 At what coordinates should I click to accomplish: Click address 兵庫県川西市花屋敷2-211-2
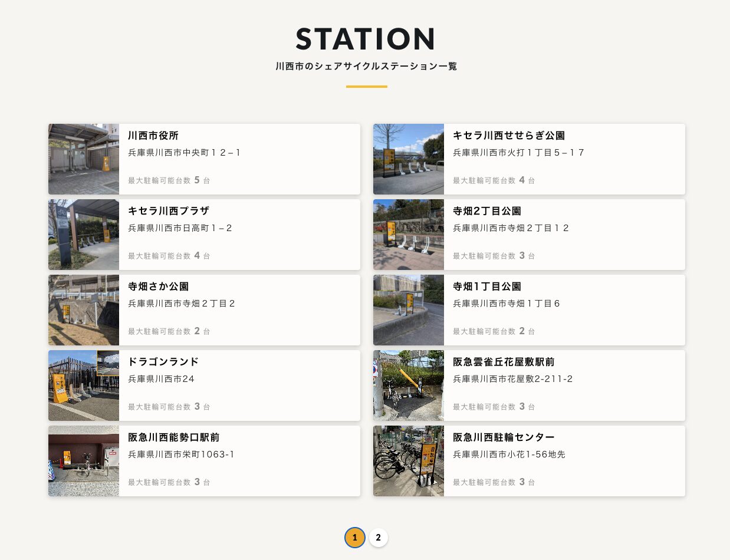pos(513,379)
